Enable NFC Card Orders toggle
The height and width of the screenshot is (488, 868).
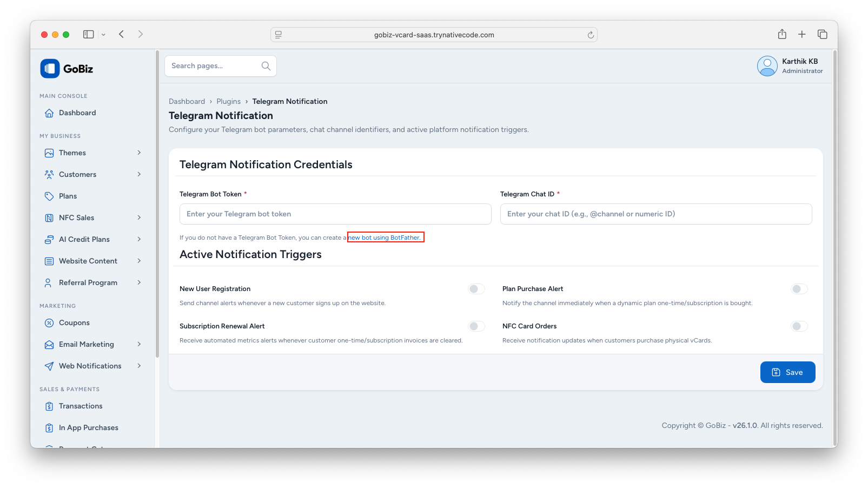799,326
